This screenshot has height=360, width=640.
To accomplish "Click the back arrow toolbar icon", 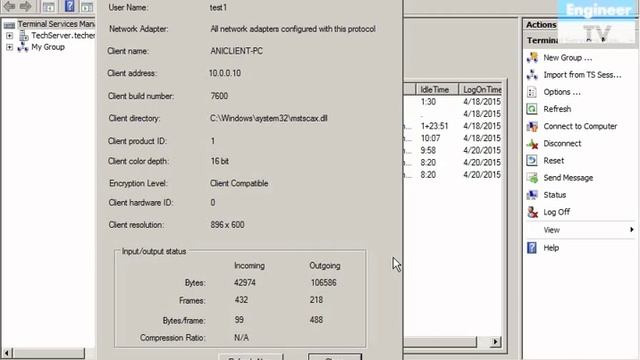I will (x=9, y=6).
